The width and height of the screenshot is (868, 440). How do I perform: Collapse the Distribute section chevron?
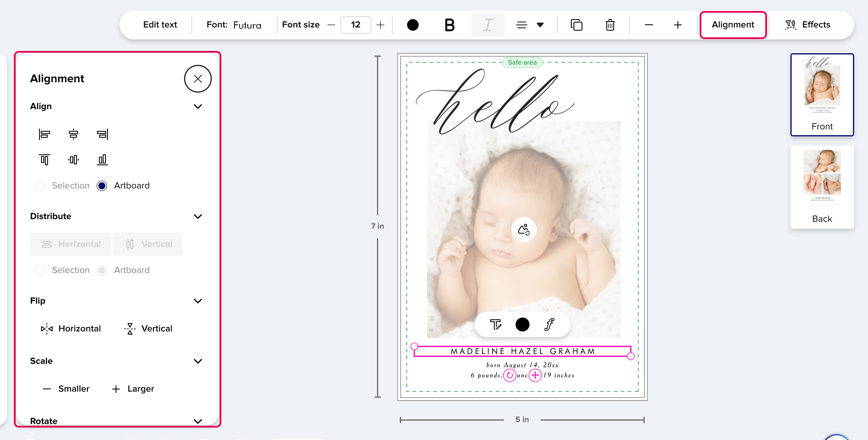tap(198, 217)
